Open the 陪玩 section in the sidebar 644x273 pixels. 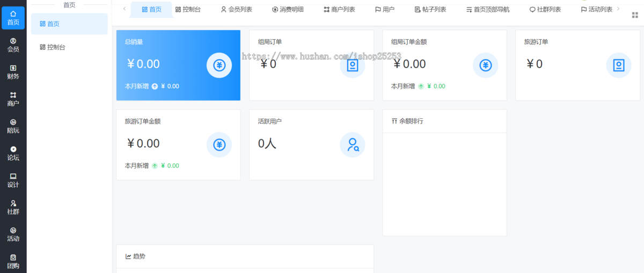tap(13, 126)
